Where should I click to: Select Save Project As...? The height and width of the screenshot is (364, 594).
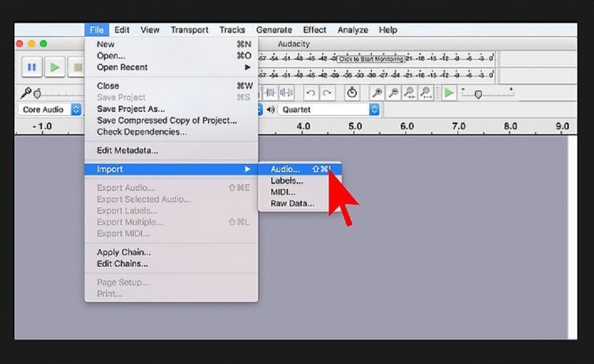pyautogui.click(x=171, y=109)
